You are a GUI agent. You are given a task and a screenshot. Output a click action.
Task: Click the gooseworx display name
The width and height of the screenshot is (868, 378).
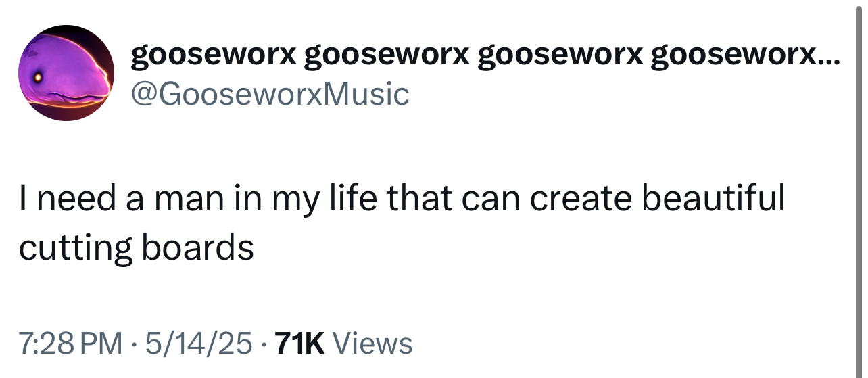click(x=485, y=55)
